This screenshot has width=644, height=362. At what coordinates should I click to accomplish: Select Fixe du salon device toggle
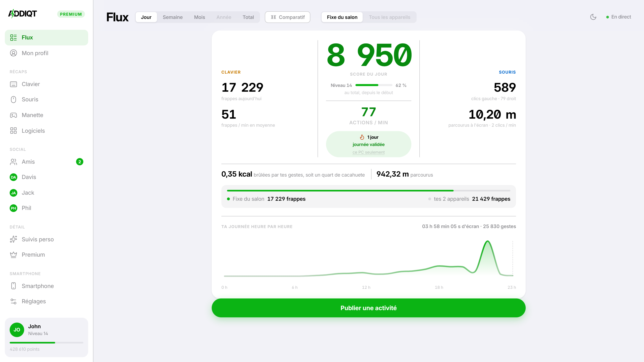[342, 17]
